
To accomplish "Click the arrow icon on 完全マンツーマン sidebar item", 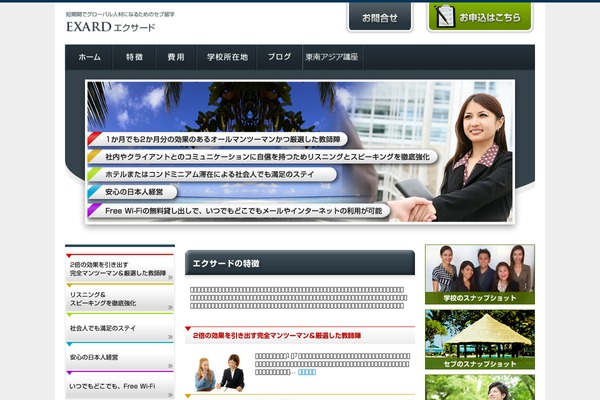I will [x=170, y=278].
